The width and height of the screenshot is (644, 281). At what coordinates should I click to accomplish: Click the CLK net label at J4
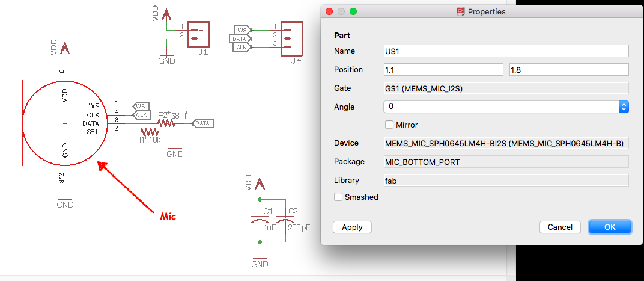point(241,48)
